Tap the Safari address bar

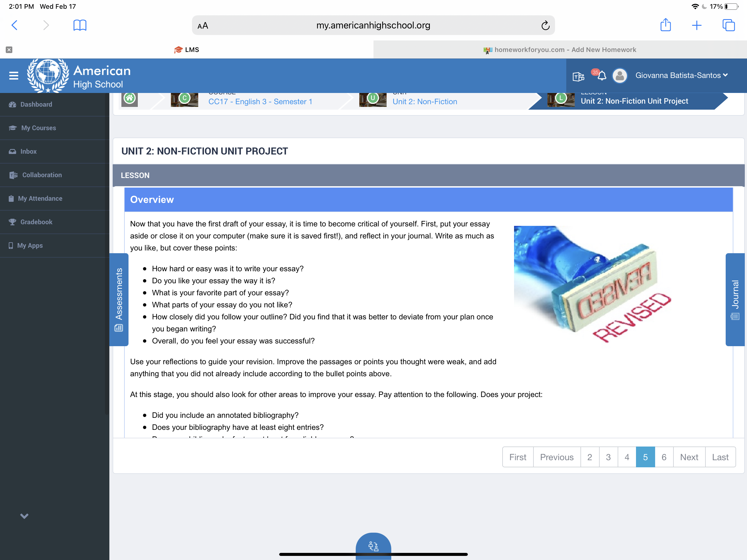pyautogui.click(x=373, y=25)
